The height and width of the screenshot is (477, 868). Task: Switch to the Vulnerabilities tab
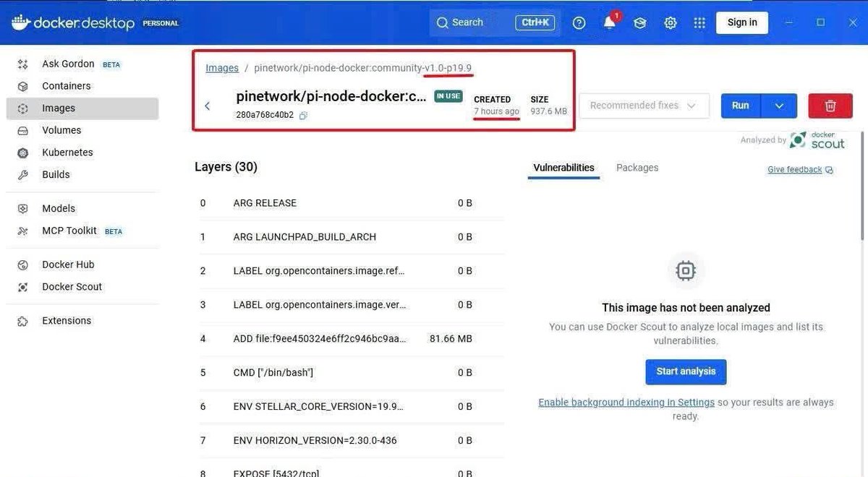[x=563, y=168]
